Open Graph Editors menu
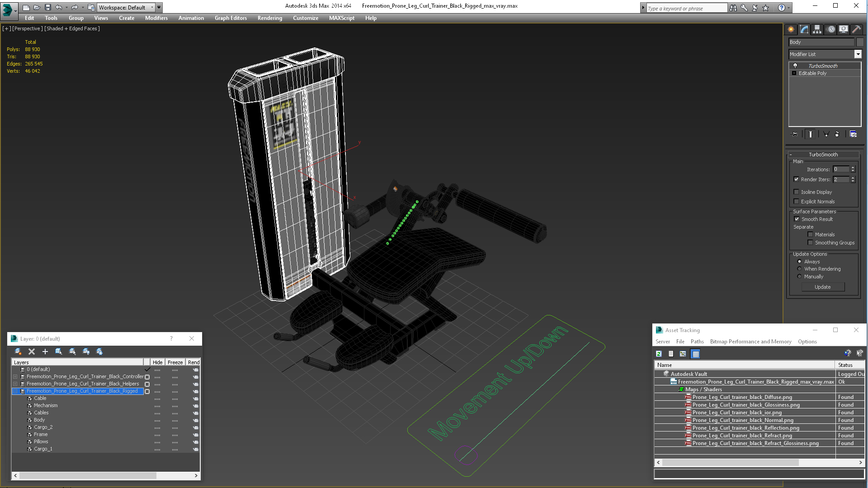This screenshot has height=488, width=868. pyautogui.click(x=231, y=18)
